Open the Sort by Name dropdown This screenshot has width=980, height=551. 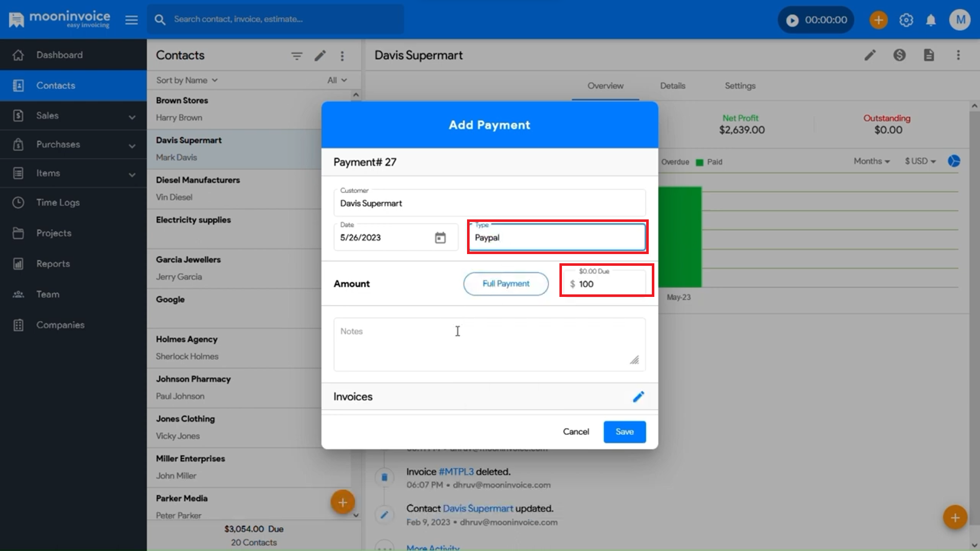click(187, 80)
